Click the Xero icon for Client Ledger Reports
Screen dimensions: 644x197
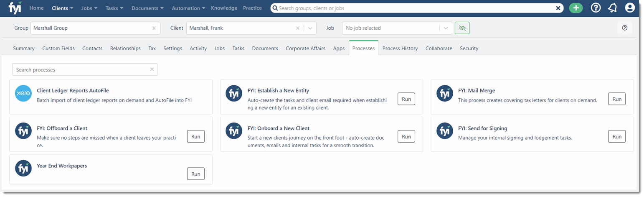click(23, 93)
